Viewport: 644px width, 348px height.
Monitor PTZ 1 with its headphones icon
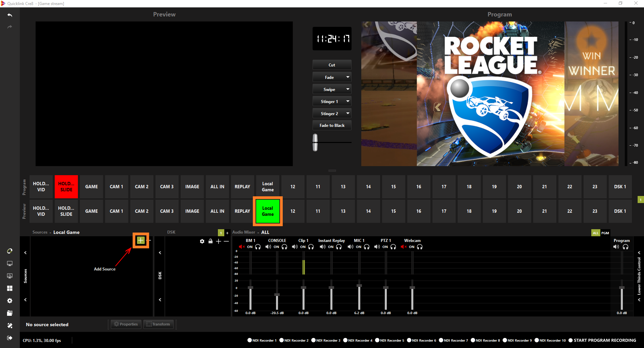393,247
